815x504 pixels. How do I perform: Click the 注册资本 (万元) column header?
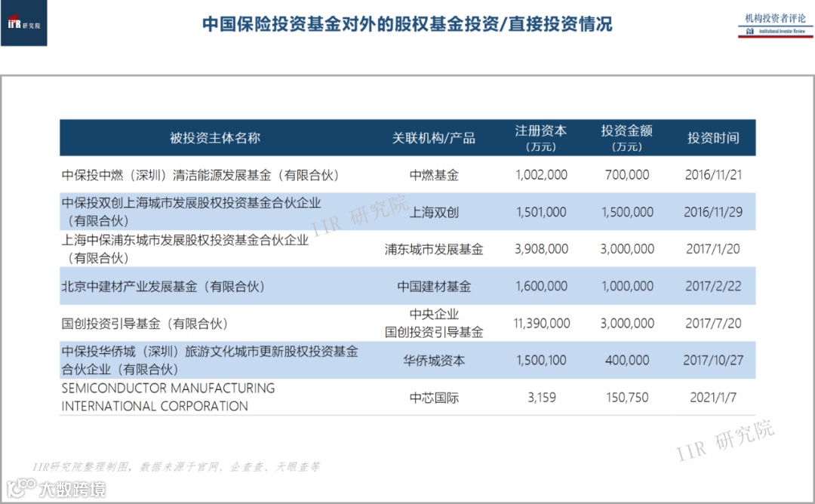pos(541,137)
